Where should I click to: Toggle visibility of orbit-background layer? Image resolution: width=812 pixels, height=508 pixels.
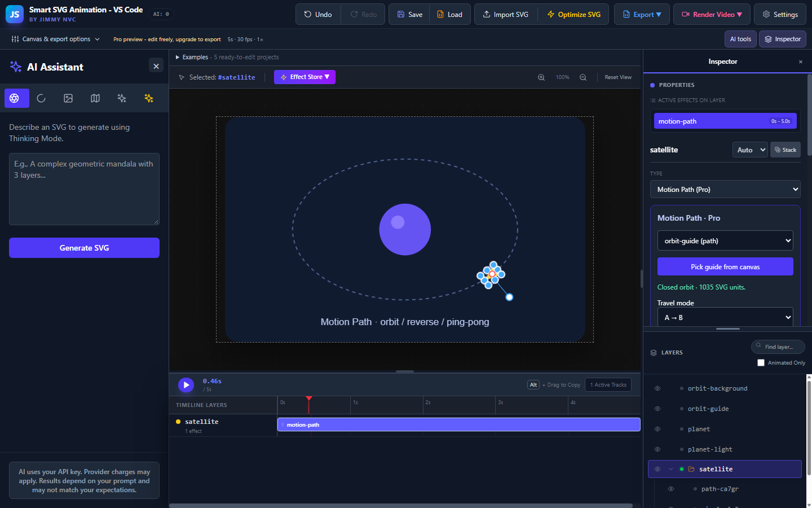click(657, 388)
